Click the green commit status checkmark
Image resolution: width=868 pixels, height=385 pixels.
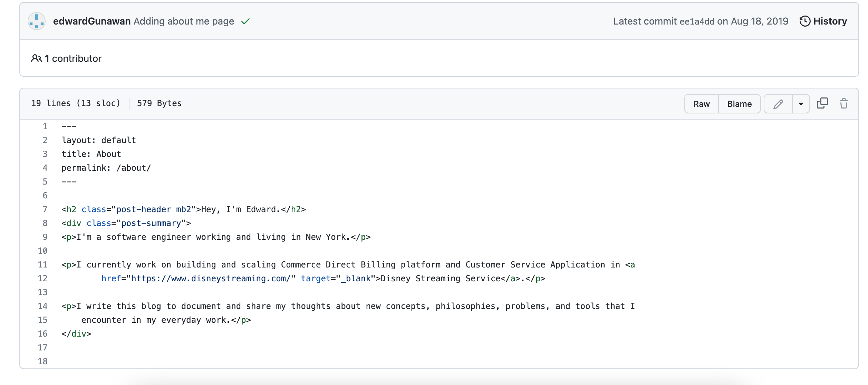245,21
